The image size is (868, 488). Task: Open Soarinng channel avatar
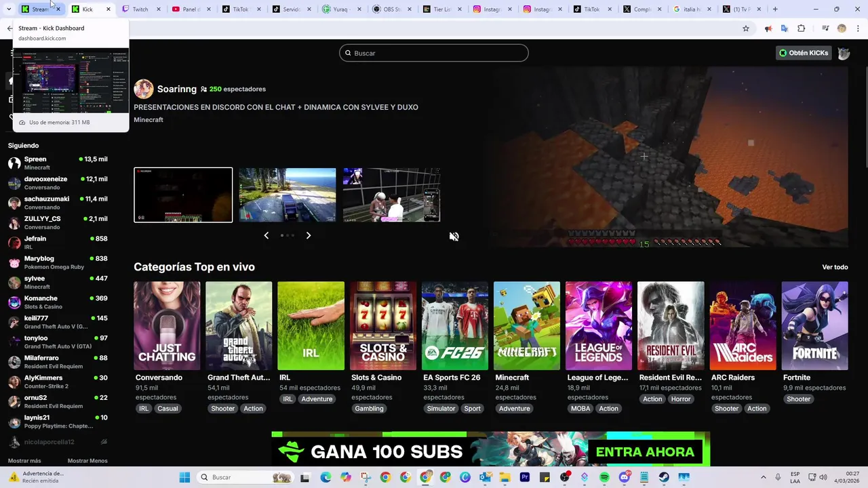tap(144, 89)
